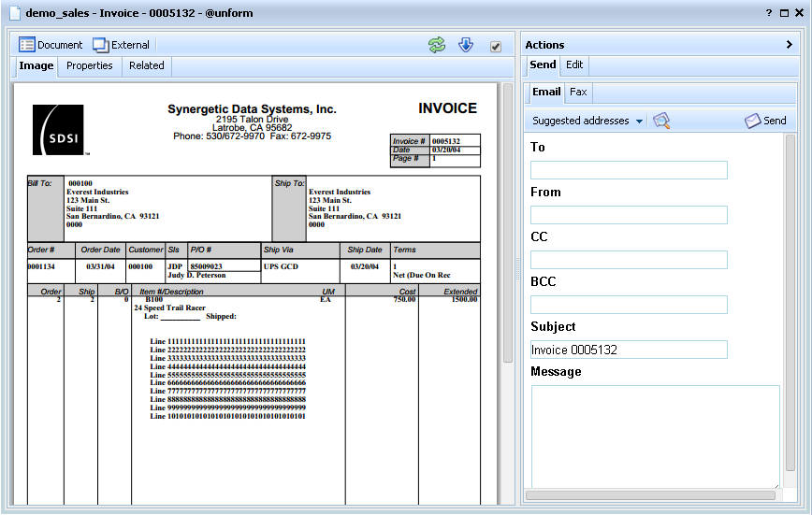Click the help question mark icon

[x=768, y=13]
